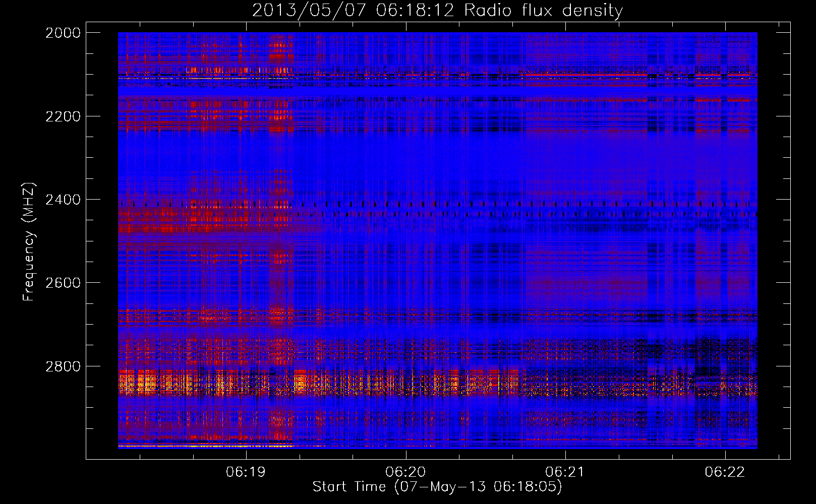Click the "Frequency (MHZ)" axis label
The width and height of the screenshot is (816, 504).
pyautogui.click(x=29, y=242)
